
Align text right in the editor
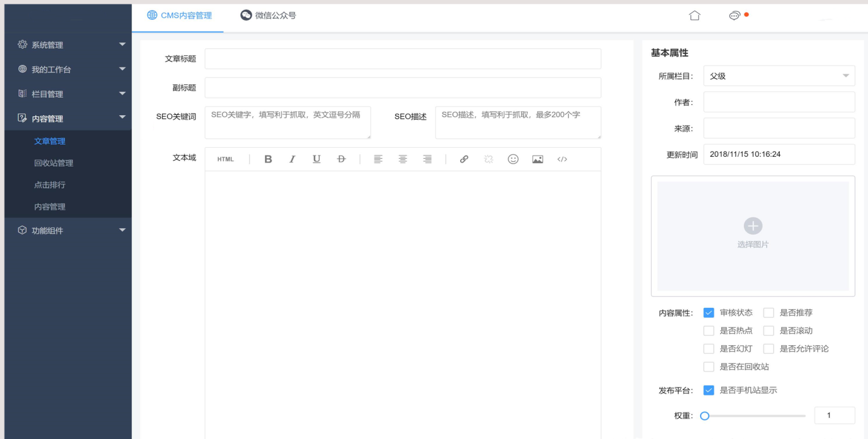[427, 159]
